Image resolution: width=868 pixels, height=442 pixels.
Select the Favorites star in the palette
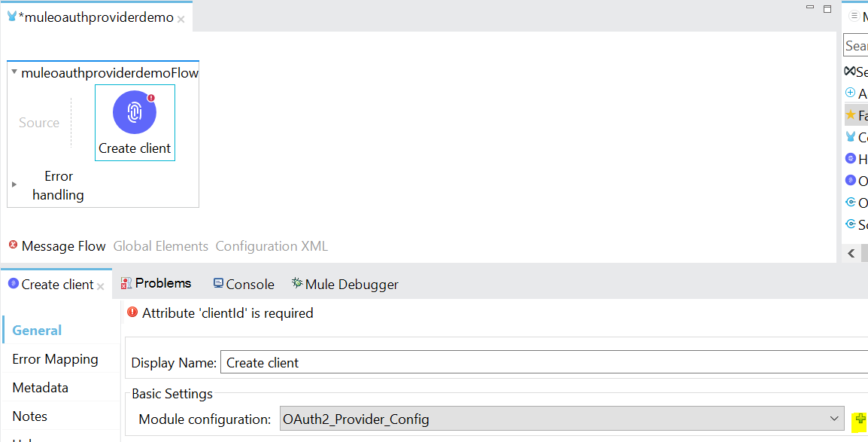[851, 115]
